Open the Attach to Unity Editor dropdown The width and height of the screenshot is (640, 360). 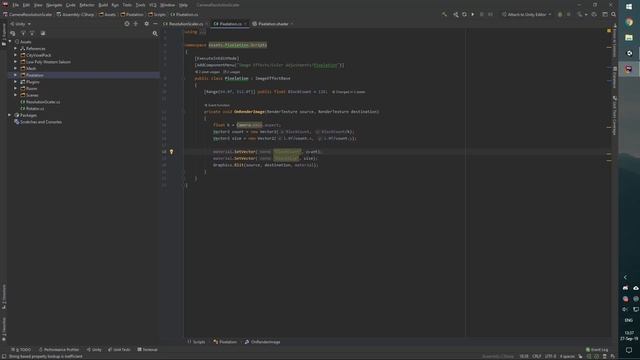(527, 14)
